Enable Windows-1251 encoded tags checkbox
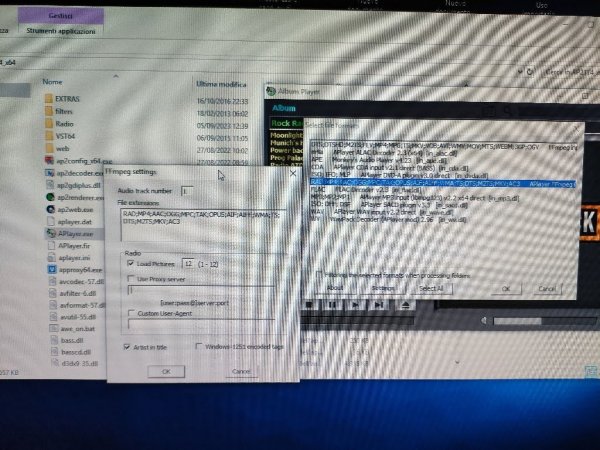 (199, 346)
